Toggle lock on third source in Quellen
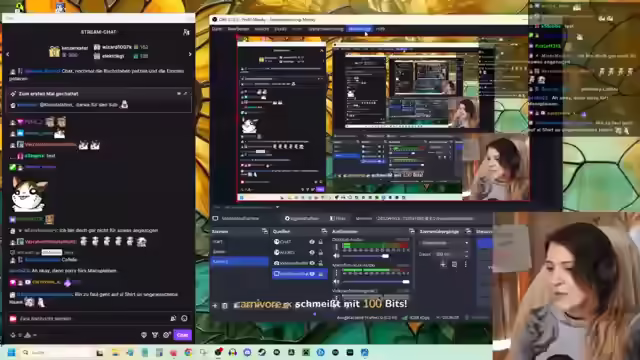 (321, 263)
